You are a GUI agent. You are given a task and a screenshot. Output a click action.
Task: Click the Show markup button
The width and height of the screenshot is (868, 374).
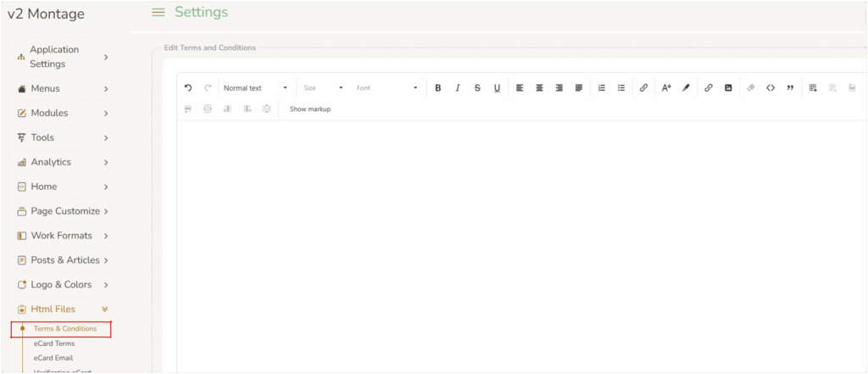[x=310, y=109]
